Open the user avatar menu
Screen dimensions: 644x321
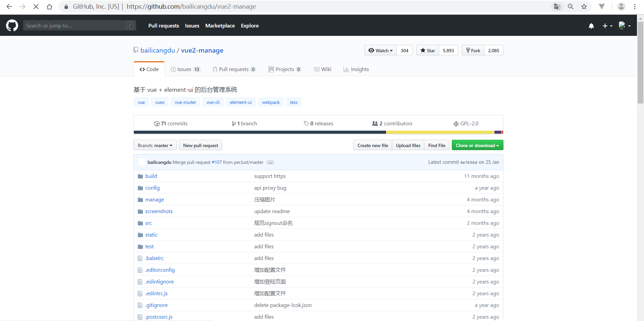tap(625, 26)
